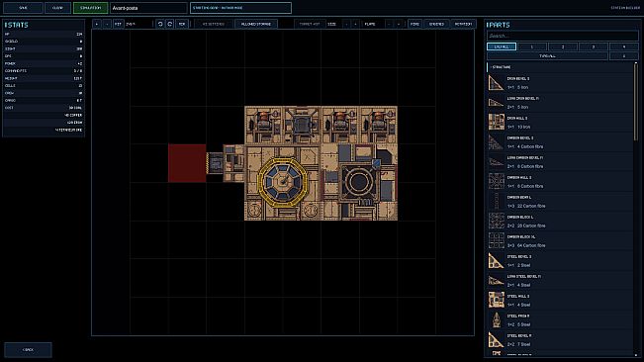Image resolution: width=644 pixels, height=362 pixels.
Task: Focus the parts Search field
Action: pos(562,37)
